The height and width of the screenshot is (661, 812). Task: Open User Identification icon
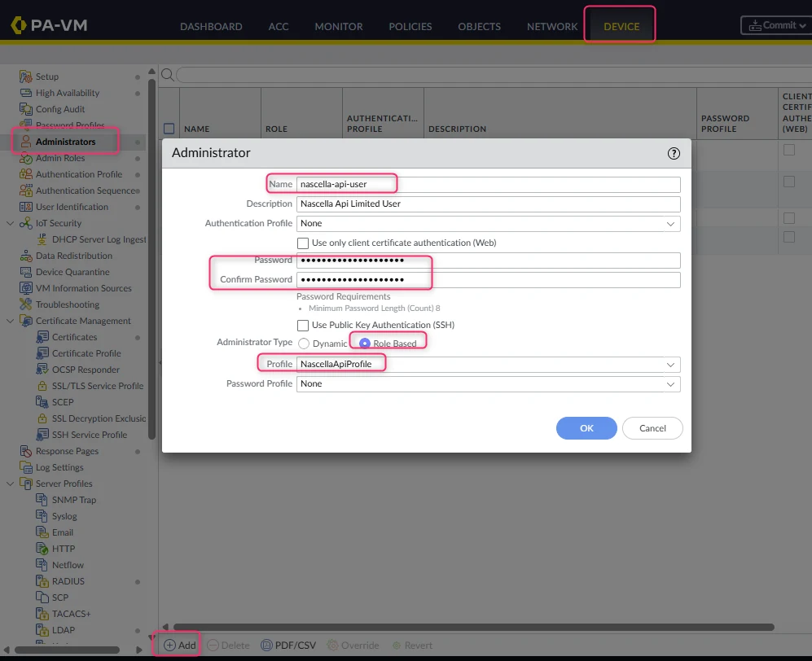click(25, 207)
